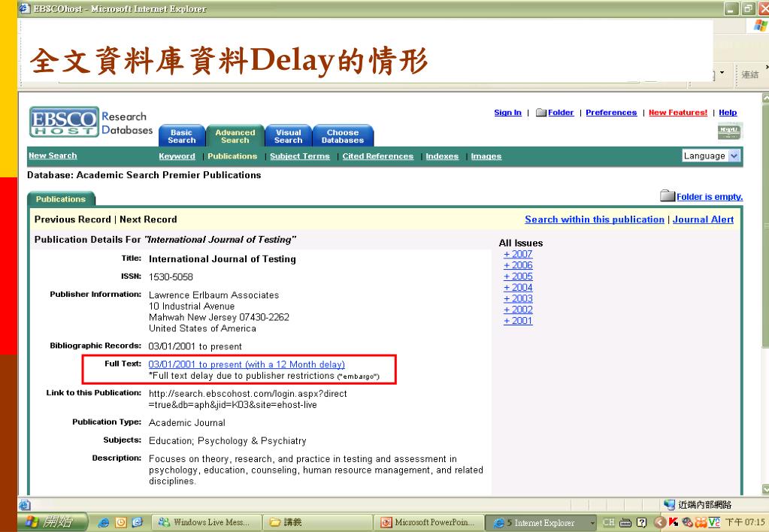Click the Kaspersky tray icon
This screenshot has width=769, height=532.
[x=674, y=523]
